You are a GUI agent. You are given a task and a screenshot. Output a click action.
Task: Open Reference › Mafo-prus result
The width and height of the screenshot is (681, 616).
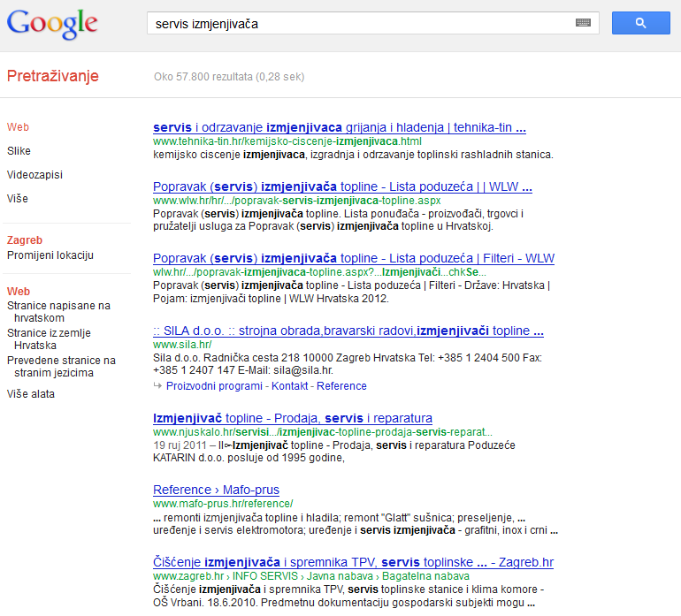tap(217, 490)
